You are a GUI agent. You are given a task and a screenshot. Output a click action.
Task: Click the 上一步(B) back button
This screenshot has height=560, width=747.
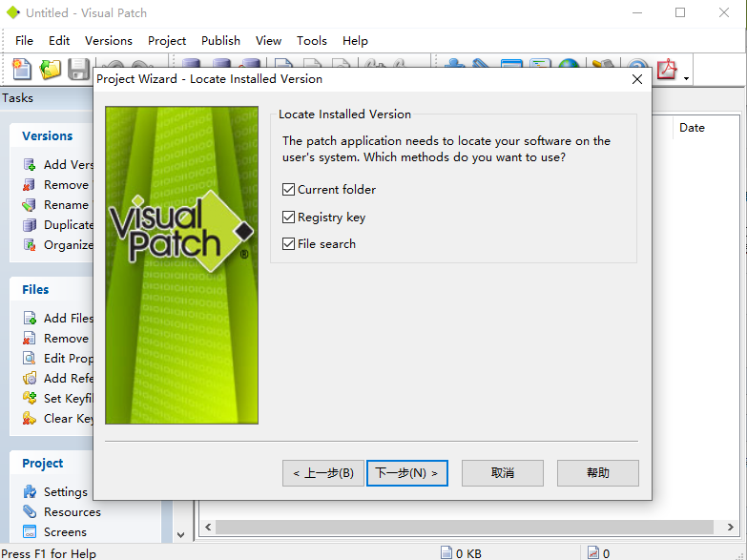tap(323, 473)
